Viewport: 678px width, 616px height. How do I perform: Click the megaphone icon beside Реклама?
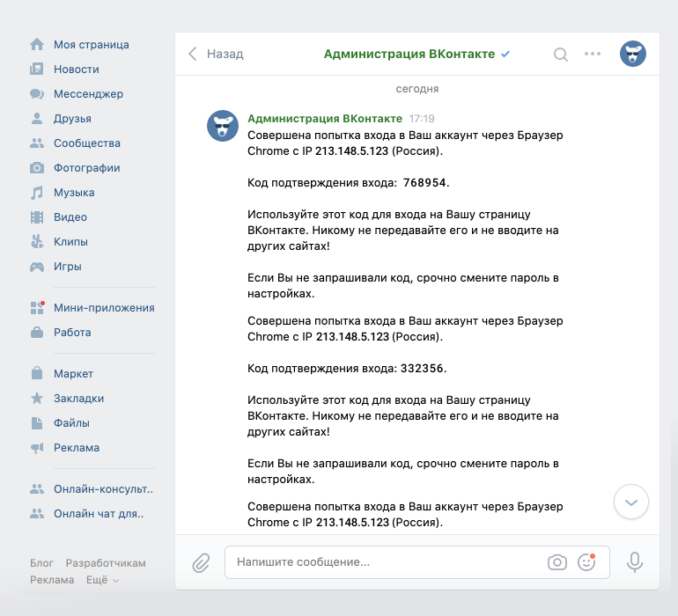click(x=37, y=447)
